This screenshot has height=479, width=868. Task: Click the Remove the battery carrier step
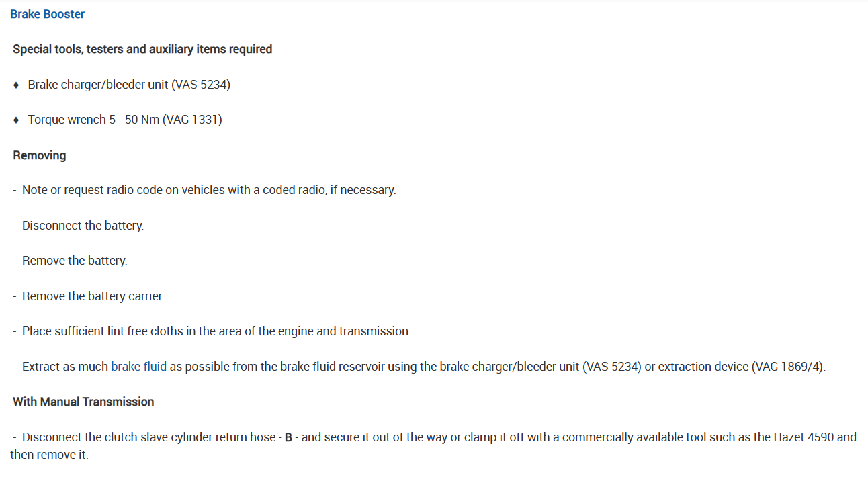pyautogui.click(x=93, y=296)
